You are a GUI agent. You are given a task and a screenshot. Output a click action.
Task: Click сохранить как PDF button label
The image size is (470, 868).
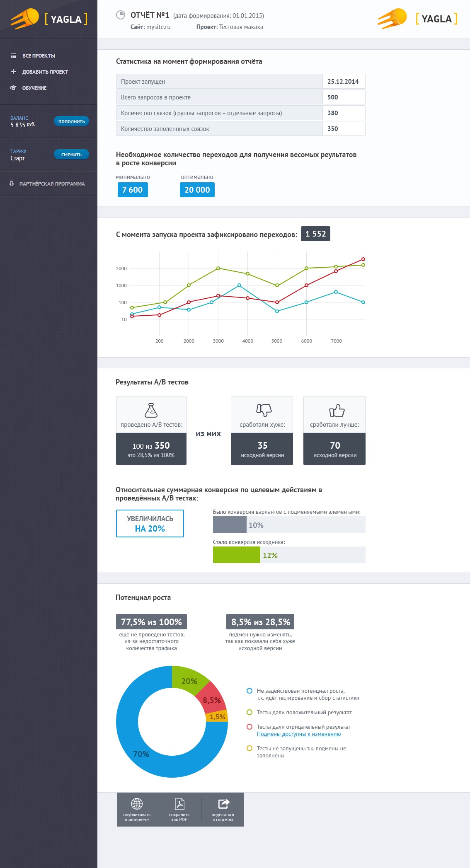[x=179, y=817]
